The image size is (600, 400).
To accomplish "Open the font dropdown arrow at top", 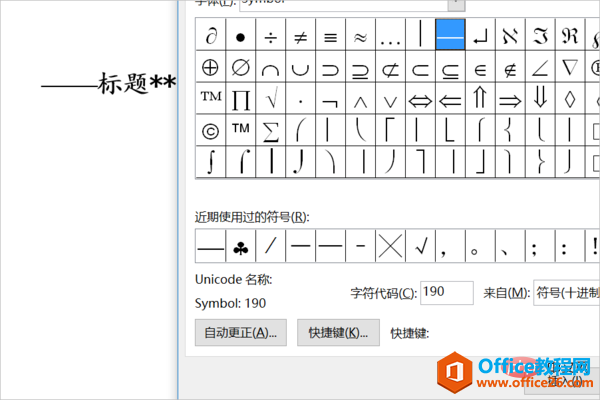I will [454, 3].
